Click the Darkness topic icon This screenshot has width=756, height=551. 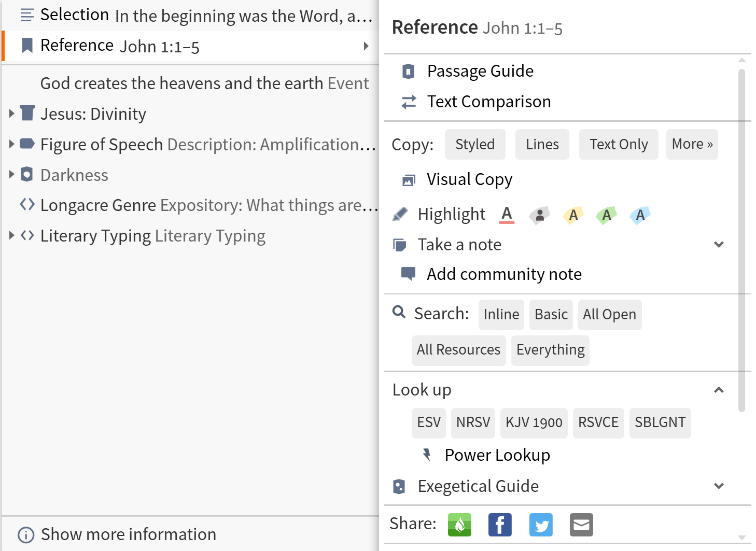pyautogui.click(x=27, y=174)
